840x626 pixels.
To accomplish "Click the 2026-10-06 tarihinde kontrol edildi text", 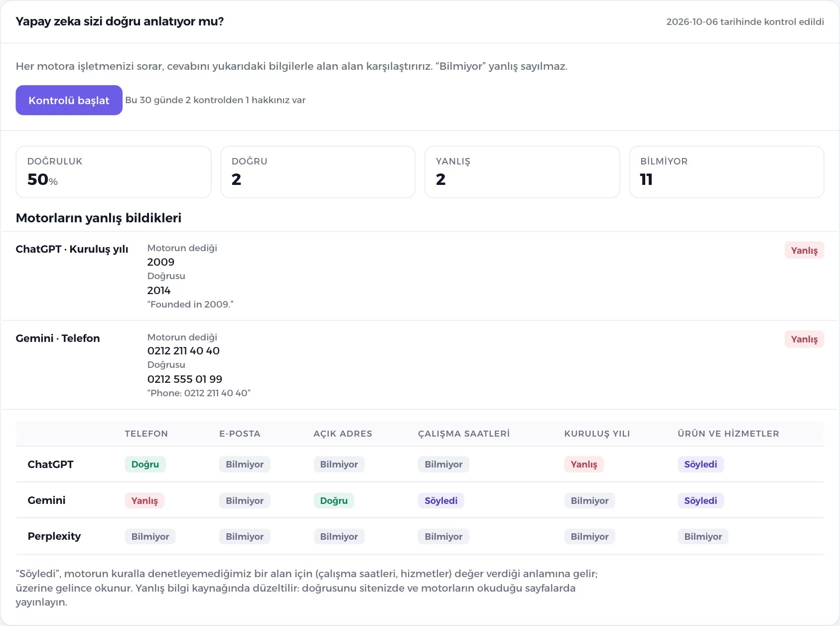I will coord(745,21).
